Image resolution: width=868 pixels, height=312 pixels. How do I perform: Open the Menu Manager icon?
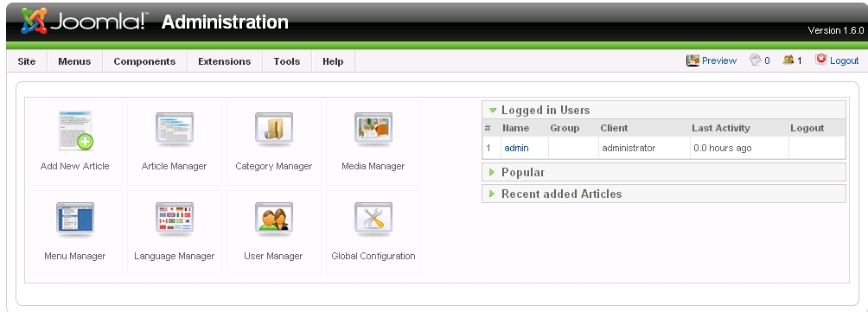(x=74, y=220)
